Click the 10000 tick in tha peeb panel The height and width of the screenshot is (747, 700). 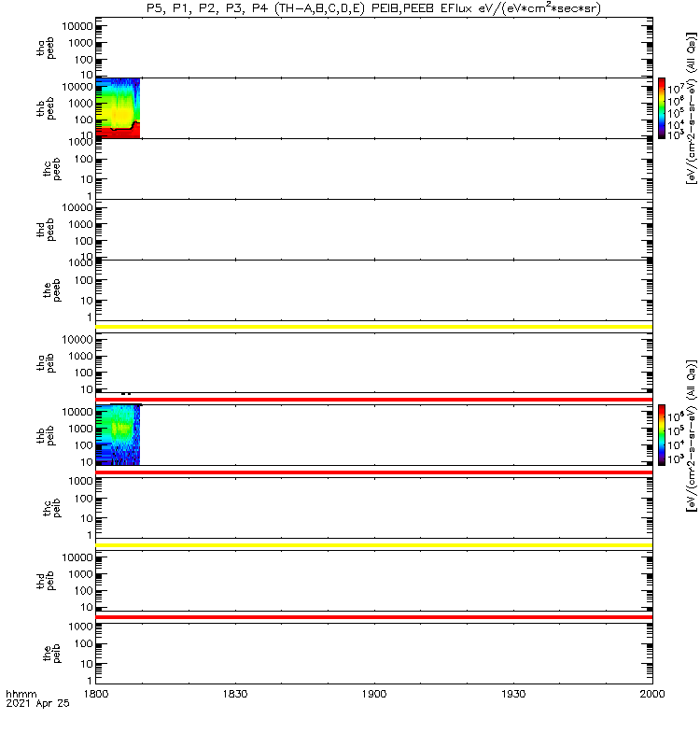pos(77,26)
